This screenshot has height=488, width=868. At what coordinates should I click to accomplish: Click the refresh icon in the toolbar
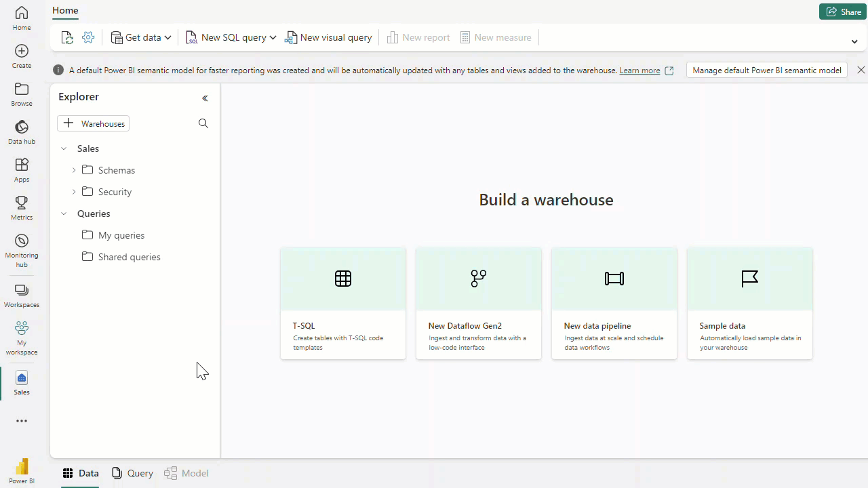[x=67, y=37]
